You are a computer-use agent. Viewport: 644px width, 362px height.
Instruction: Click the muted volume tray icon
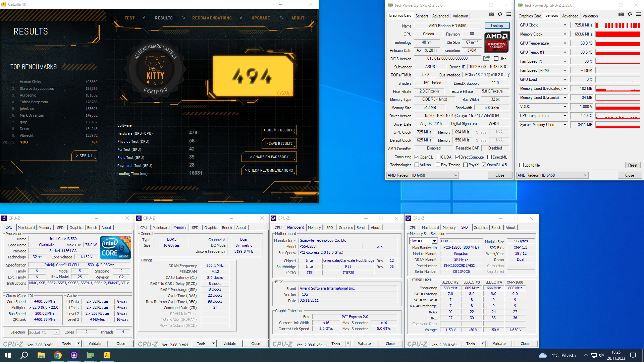pyautogui.click(x=602, y=355)
